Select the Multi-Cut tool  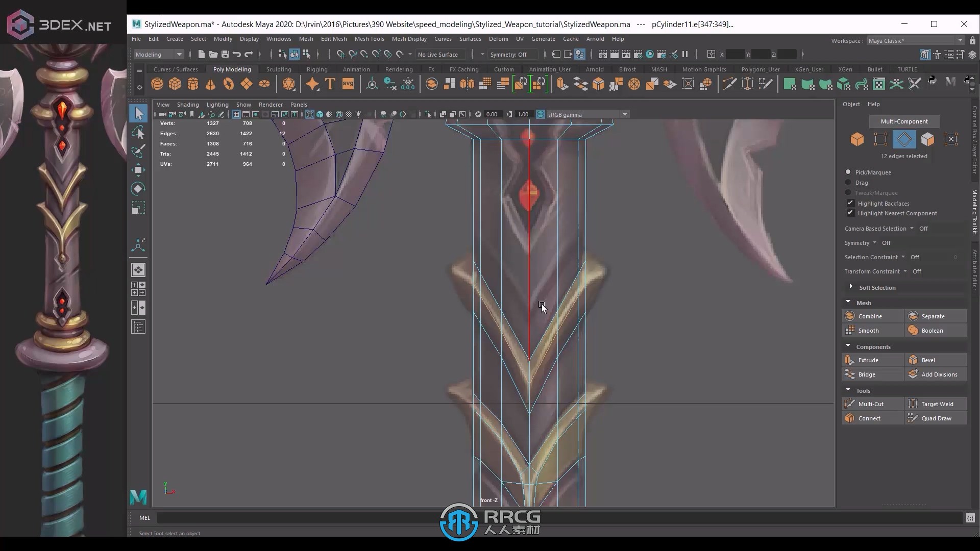click(x=871, y=404)
